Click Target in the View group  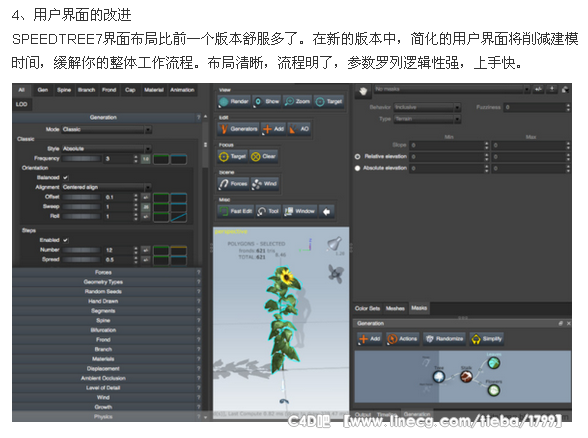click(329, 101)
